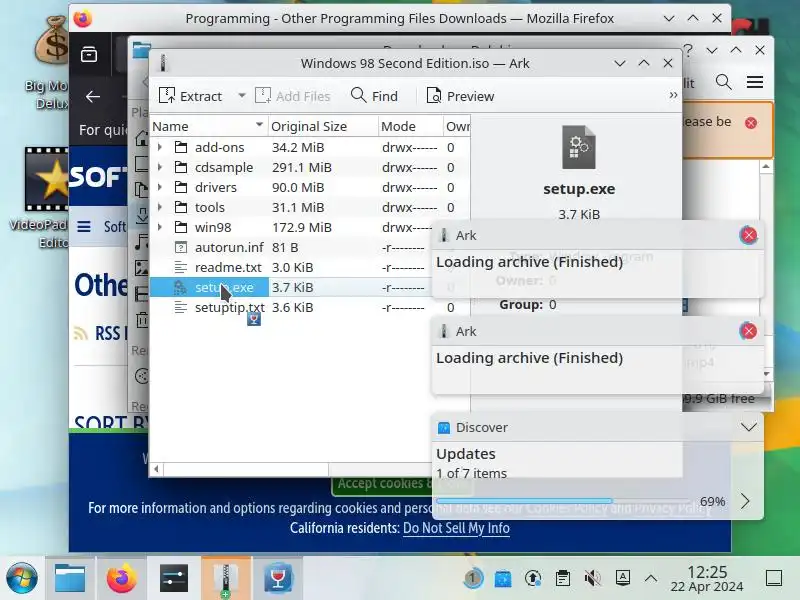Image resolution: width=800 pixels, height=600 pixels.
Task: Open Discover update details arrow
Action: [x=745, y=501]
